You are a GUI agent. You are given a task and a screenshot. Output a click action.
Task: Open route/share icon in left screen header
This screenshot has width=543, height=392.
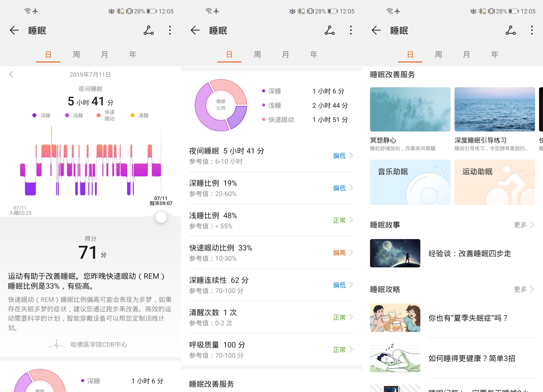tap(149, 30)
